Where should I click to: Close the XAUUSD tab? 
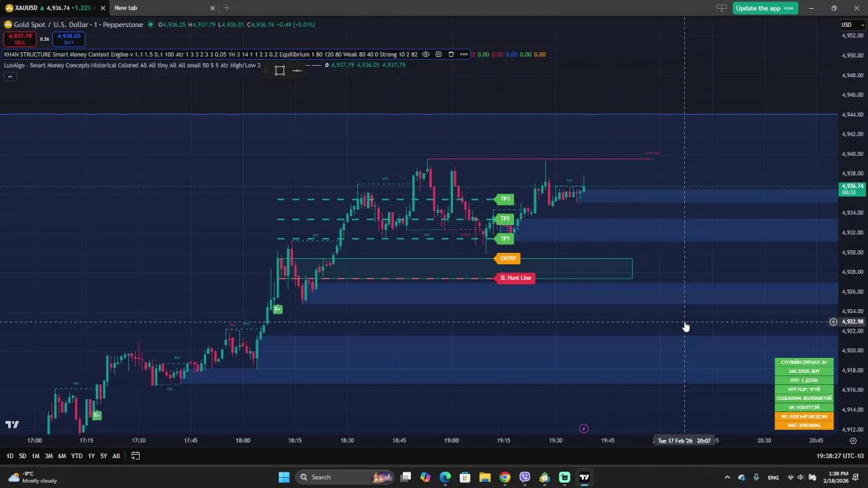click(x=103, y=8)
